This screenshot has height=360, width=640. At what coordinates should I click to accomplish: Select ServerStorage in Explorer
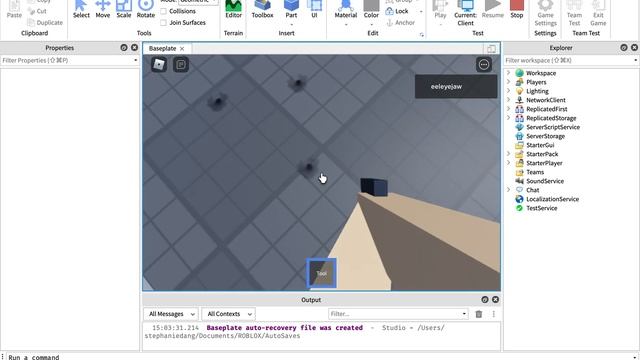point(545,136)
